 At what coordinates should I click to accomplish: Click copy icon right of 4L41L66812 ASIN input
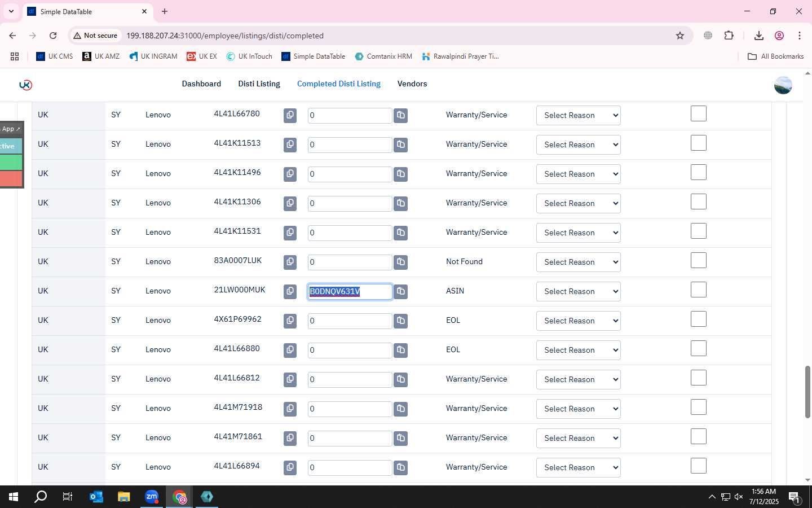(x=400, y=379)
